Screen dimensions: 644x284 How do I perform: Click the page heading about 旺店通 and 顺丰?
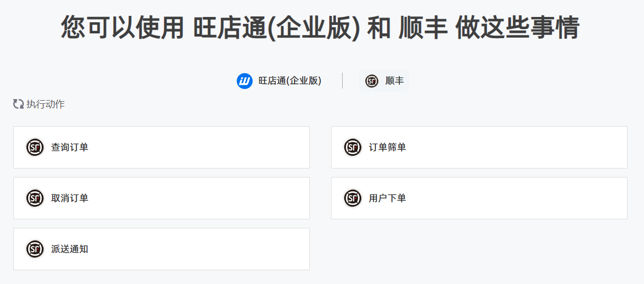tap(320, 28)
